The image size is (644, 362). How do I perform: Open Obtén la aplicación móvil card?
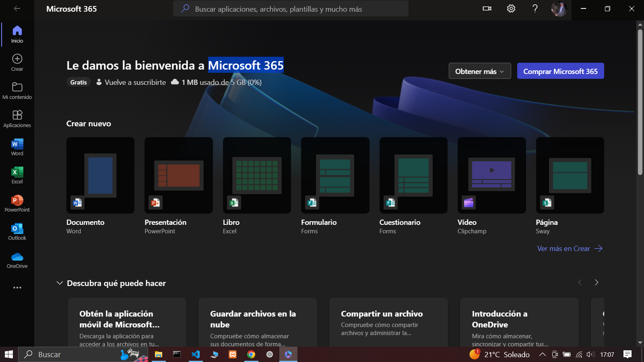pyautogui.click(x=127, y=323)
